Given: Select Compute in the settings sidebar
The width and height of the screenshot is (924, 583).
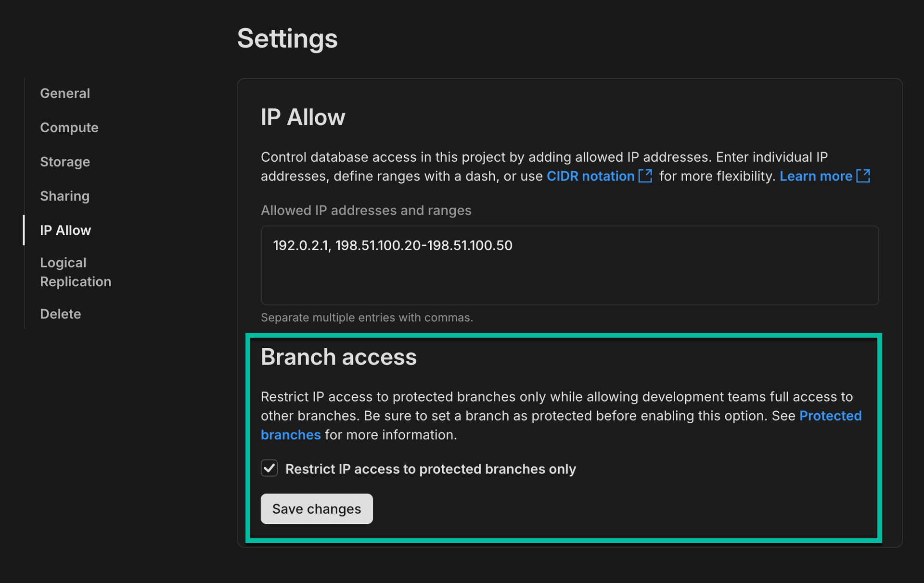Looking at the screenshot, I should coord(69,127).
